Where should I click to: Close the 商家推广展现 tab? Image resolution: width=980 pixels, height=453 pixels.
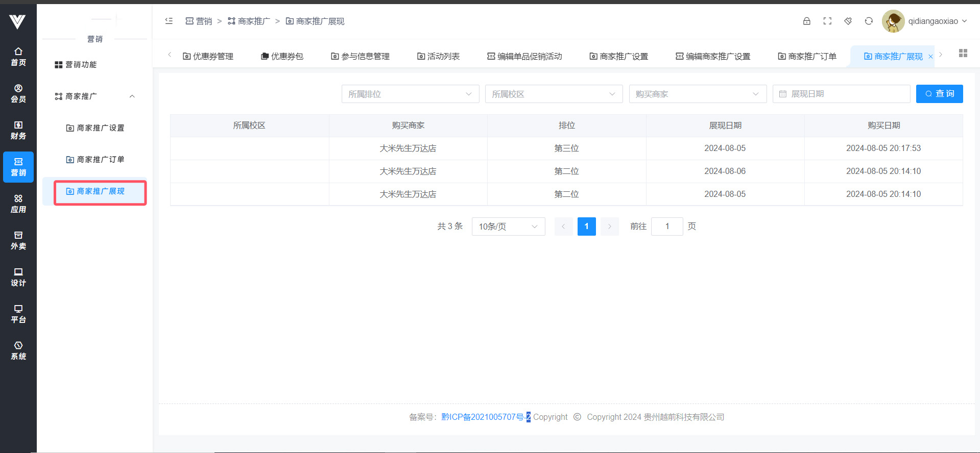pos(930,57)
